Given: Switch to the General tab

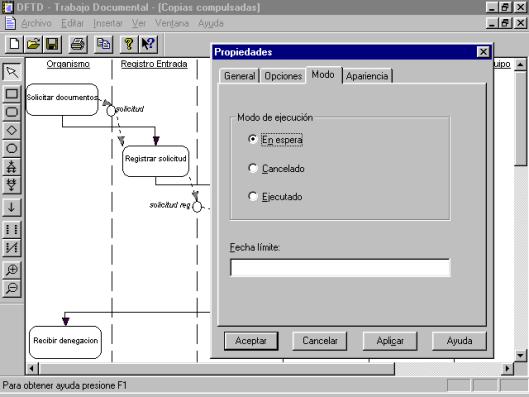Looking at the screenshot, I should (x=240, y=76).
